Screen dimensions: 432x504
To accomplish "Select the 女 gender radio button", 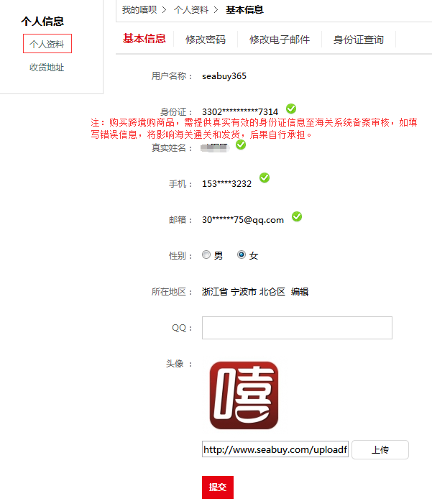I will (242, 255).
